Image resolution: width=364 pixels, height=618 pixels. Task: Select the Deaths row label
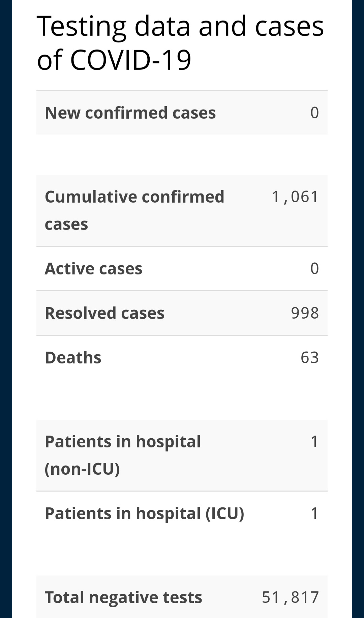tap(73, 358)
